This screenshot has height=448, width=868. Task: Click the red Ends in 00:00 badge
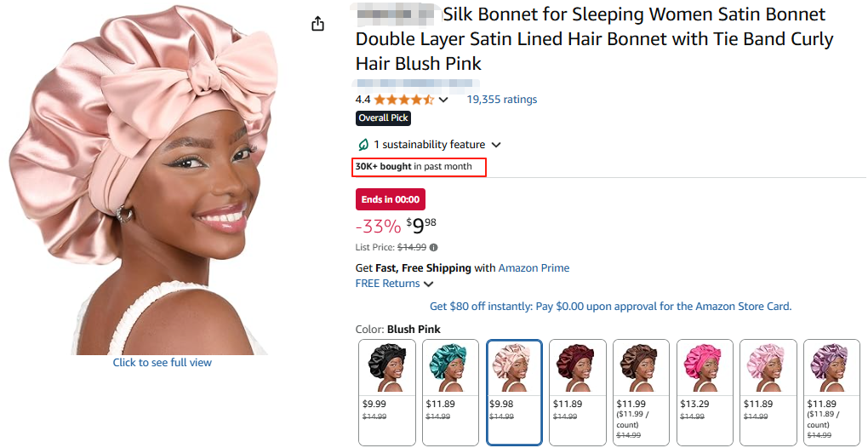pos(390,199)
